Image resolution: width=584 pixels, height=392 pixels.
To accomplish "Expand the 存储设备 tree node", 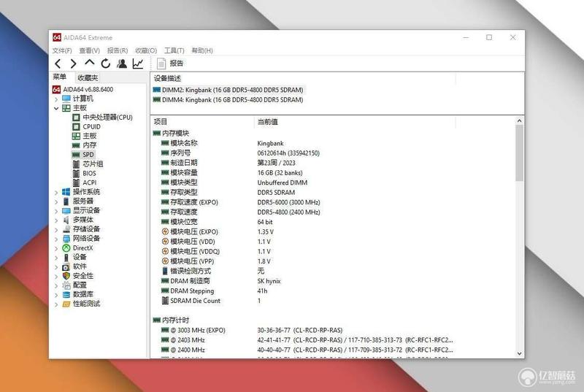I will click(x=56, y=230).
